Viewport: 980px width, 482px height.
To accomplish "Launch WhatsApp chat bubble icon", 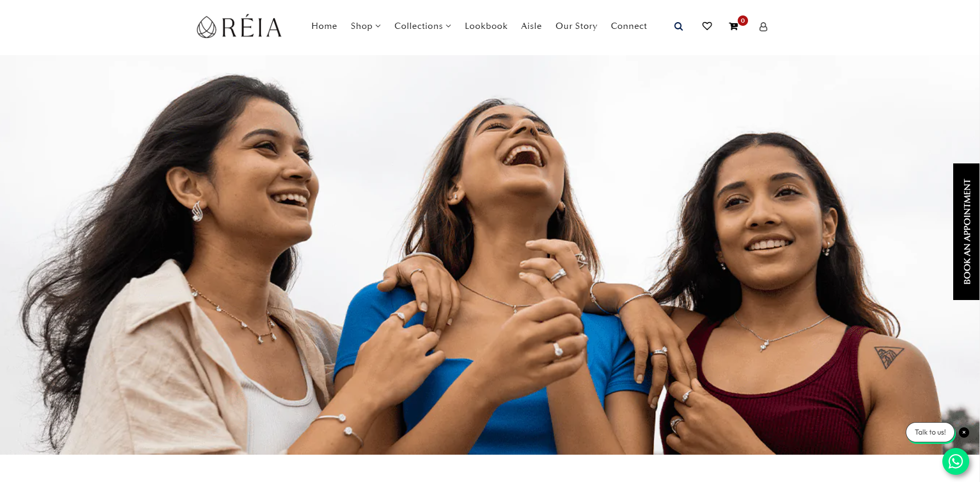I will click(x=955, y=461).
